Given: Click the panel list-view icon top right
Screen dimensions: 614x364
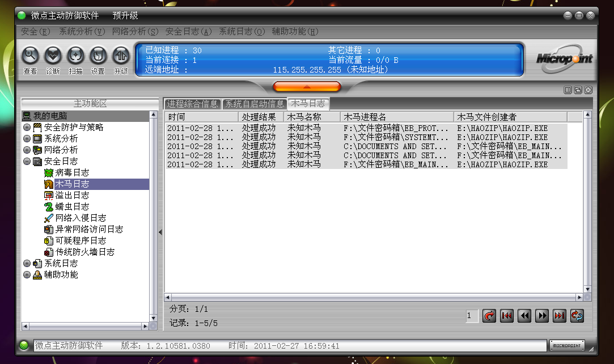Looking at the screenshot, I should (568, 90).
